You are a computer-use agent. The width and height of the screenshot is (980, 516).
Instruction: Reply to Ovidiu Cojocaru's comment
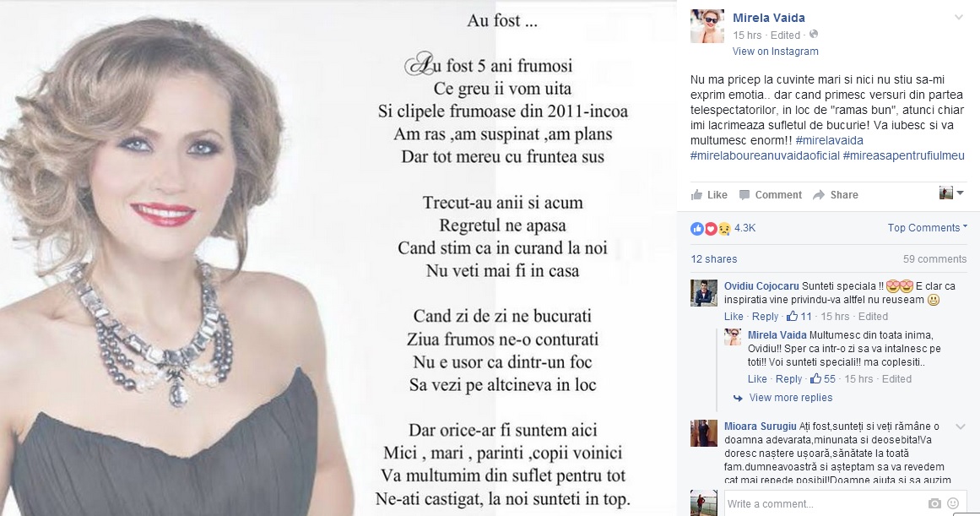[765, 317]
